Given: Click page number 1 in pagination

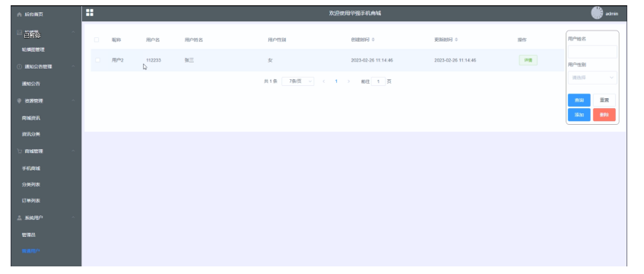Looking at the screenshot, I should coord(336,81).
